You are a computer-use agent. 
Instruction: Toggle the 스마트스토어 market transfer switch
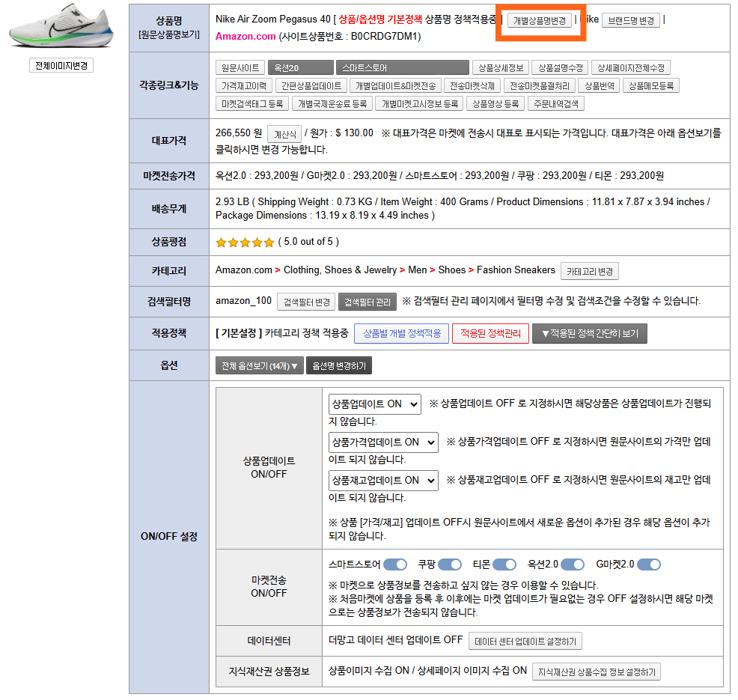click(x=395, y=564)
